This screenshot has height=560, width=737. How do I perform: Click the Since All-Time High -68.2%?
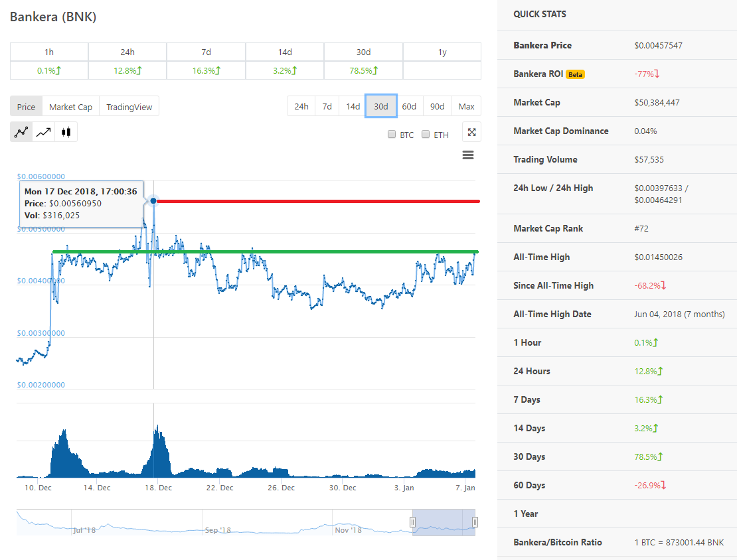point(650,285)
